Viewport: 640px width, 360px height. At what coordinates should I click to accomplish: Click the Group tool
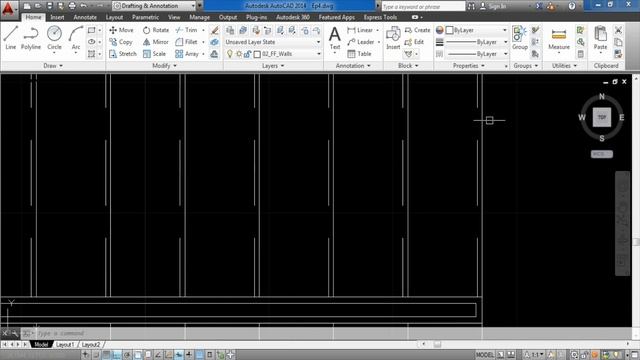point(520,38)
